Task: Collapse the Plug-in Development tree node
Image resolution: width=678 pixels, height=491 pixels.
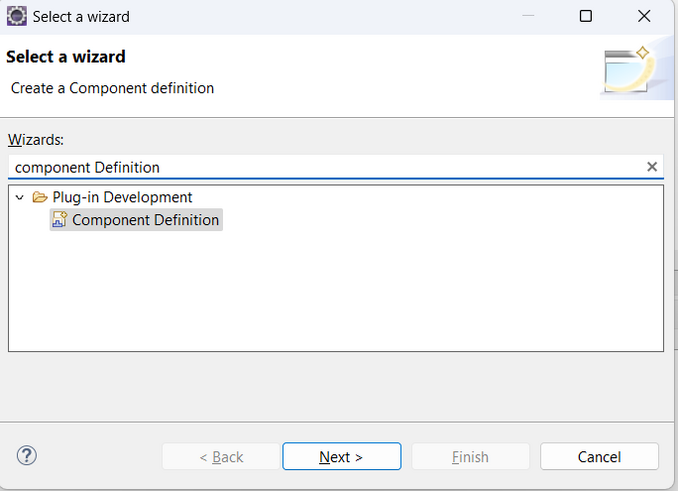Action: click(x=20, y=197)
